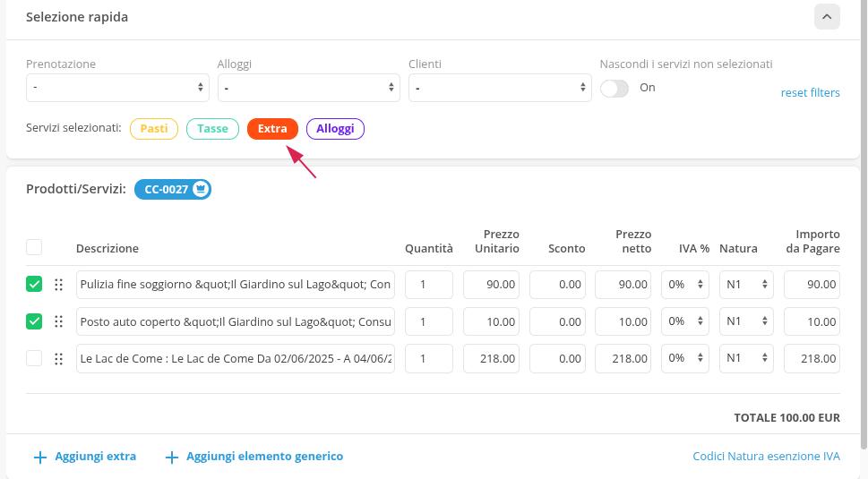868x479 pixels.
Task: Grab drag handle for Pulizia fine soggiorno row
Action: tap(58, 285)
